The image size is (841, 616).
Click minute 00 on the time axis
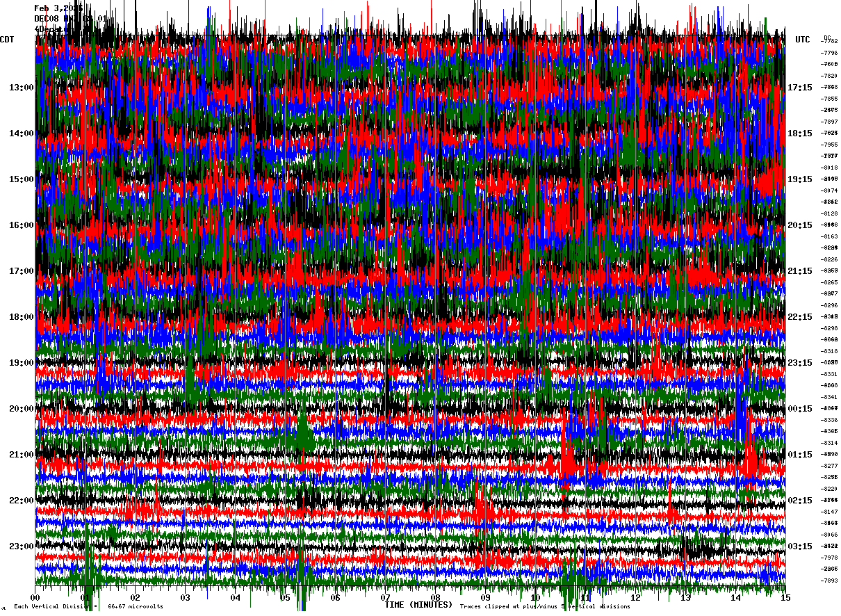coord(35,598)
